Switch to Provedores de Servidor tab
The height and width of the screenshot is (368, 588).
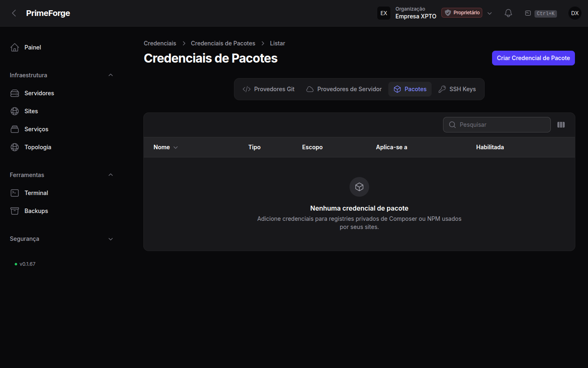344,89
